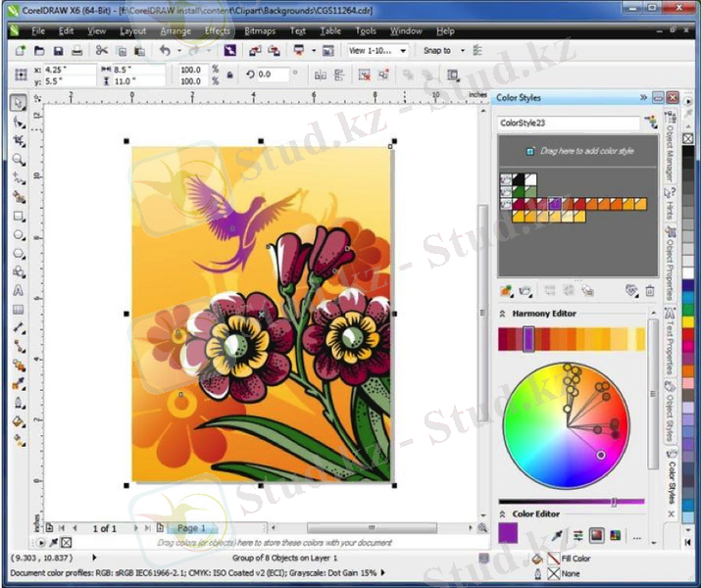Toggle the color sliders view in Color Editor

(x=578, y=535)
